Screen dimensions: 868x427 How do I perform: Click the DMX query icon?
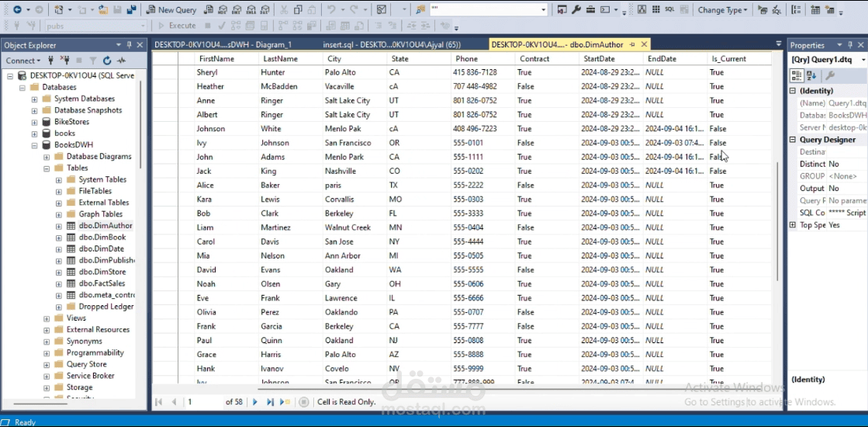click(x=237, y=10)
